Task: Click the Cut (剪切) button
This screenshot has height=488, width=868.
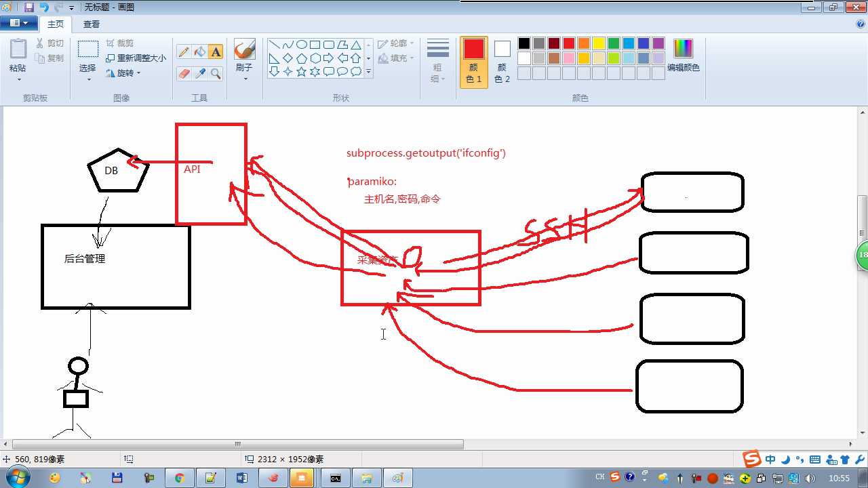Action: click(50, 43)
